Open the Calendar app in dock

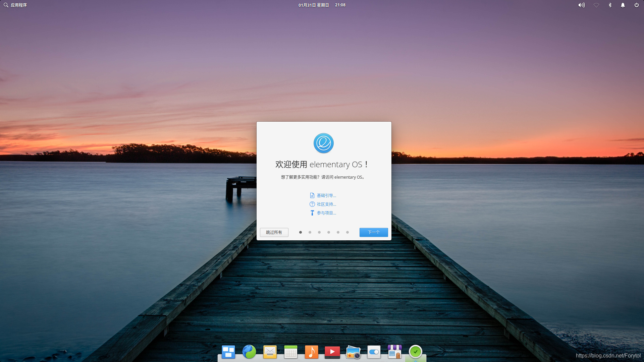(291, 352)
